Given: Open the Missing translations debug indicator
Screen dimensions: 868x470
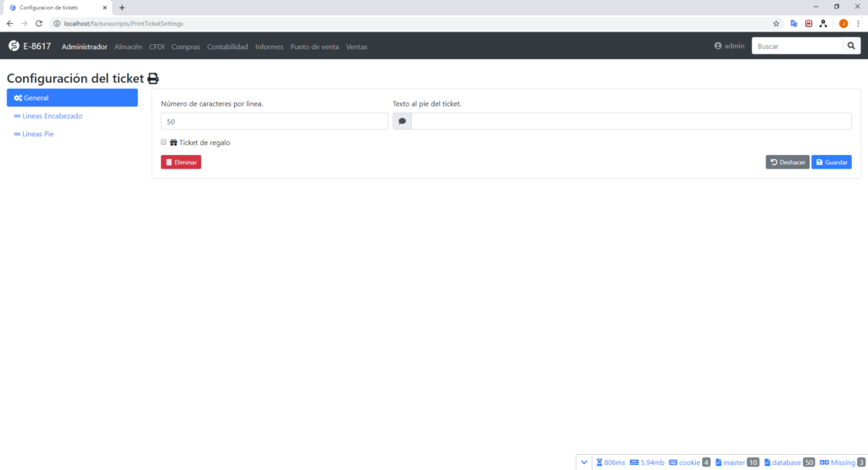Looking at the screenshot, I should 842,462.
